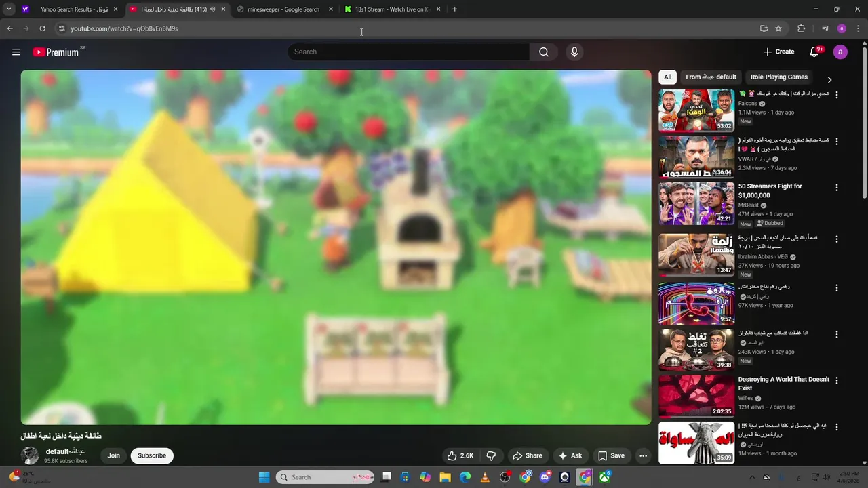868x488 pixels.
Task: Open media controls icon in toolbar
Action: tap(825, 28)
